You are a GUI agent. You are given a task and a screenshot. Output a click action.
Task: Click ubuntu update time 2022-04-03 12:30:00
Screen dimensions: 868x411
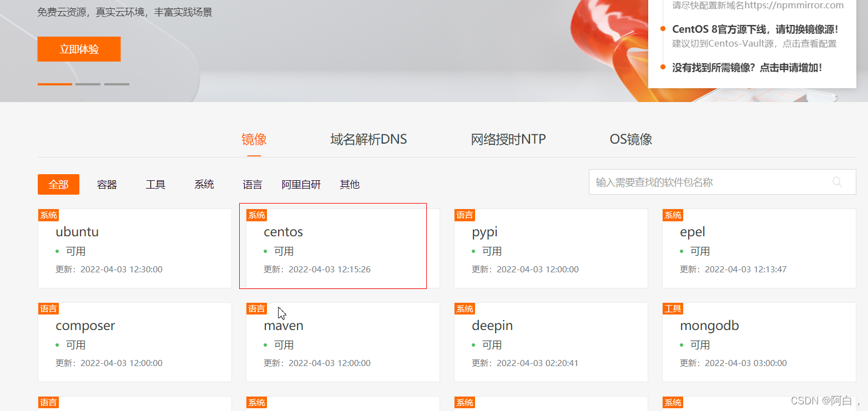pyautogui.click(x=122, y=270)
